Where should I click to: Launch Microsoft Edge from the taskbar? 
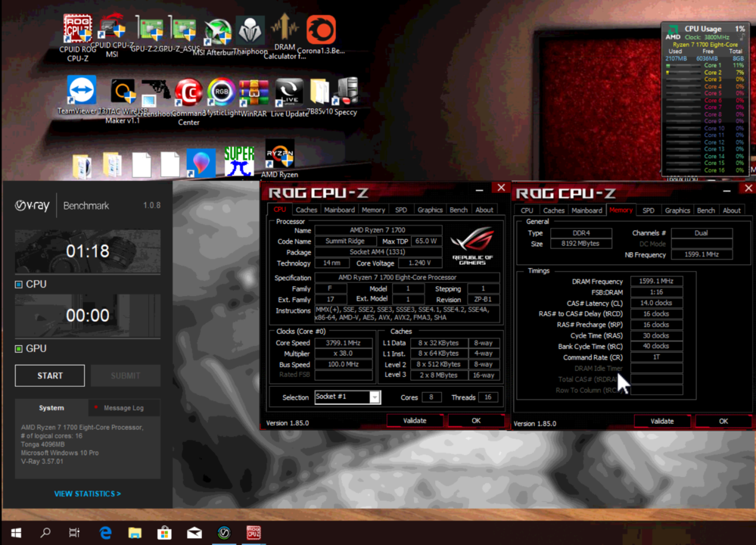[105, 532]
